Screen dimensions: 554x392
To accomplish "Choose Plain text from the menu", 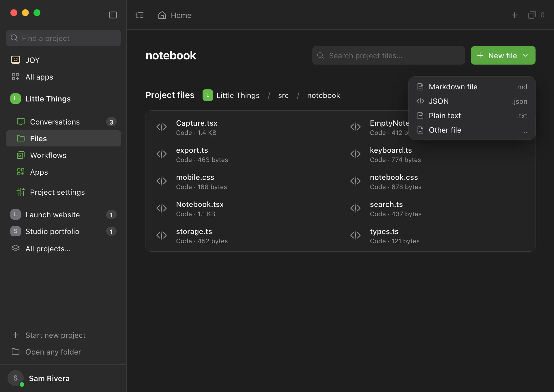I will [472, 116].
